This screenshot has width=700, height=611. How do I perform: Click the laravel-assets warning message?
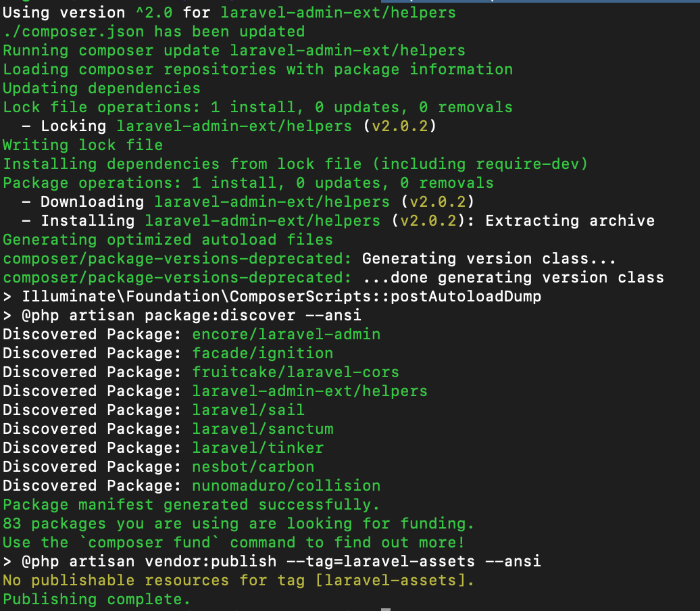click(236, 580)
